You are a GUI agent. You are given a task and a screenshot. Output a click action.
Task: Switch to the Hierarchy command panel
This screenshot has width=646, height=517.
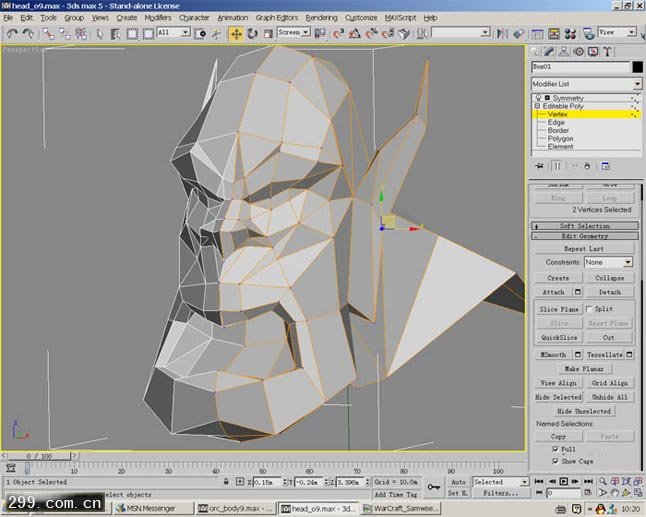[564, 51]
